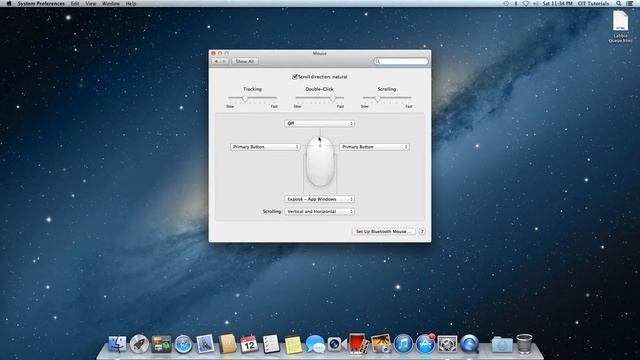The height and width of the screenshot is (360, 640).
Task: Open Contacts address book in dock
Action: (x=227, y=344)
